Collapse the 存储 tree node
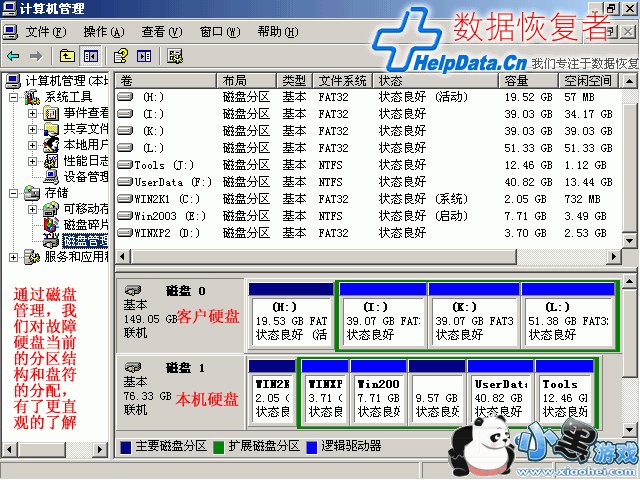640x480 pixels. point(13,193)
